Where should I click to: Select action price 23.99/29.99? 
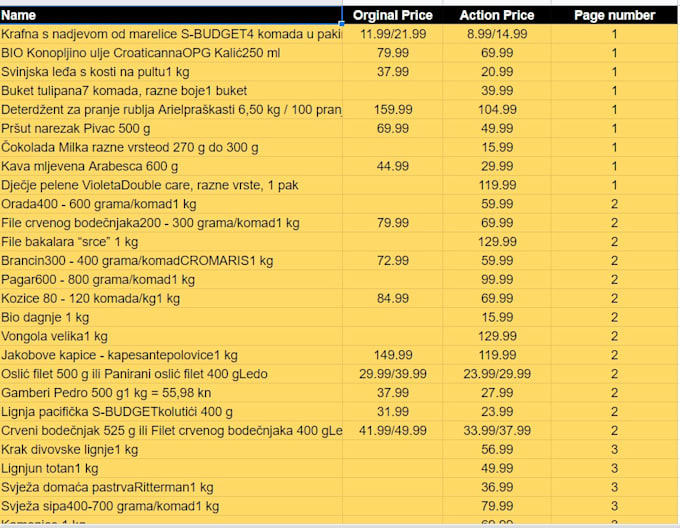tap(497, 374)
